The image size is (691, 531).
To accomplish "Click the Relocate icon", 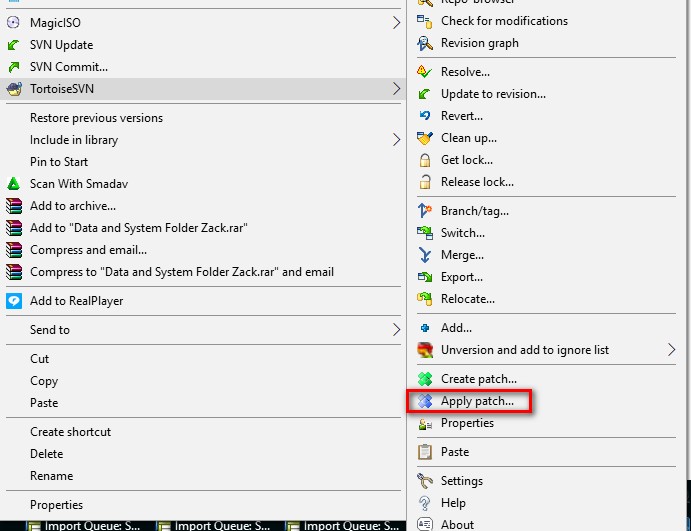I will click(425, 299).
